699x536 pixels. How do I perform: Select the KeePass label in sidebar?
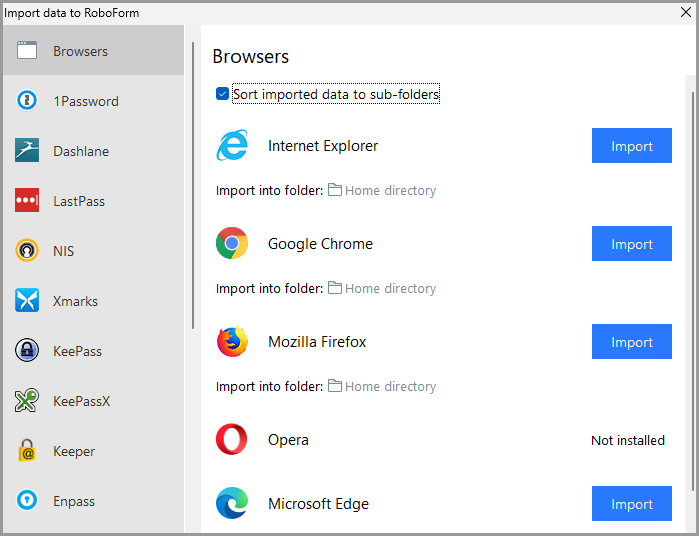[78, 351]
